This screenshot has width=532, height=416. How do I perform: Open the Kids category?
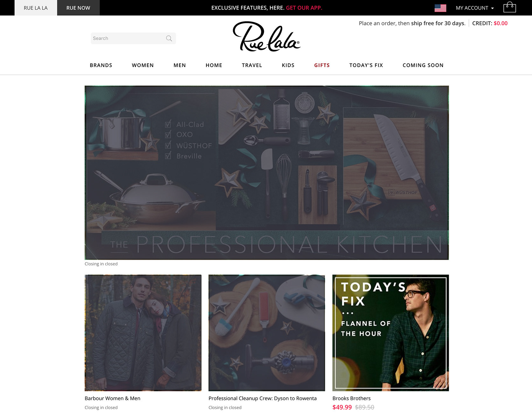(x=288, y=65)
